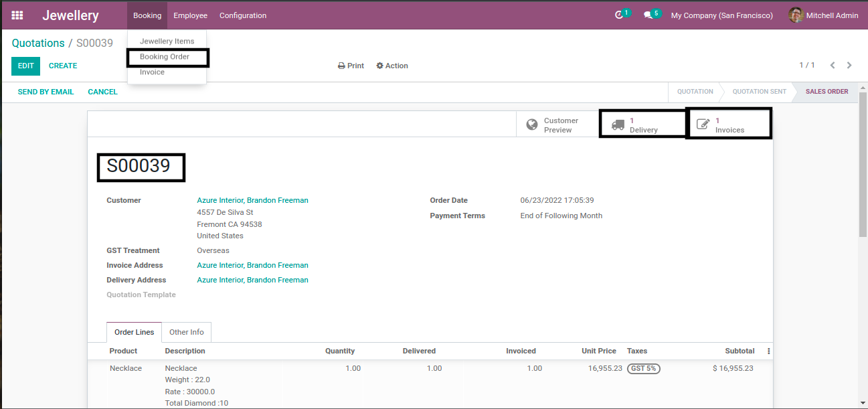Open Customer Preview stat button
868x409 pixels.
(x=558, y=125)
